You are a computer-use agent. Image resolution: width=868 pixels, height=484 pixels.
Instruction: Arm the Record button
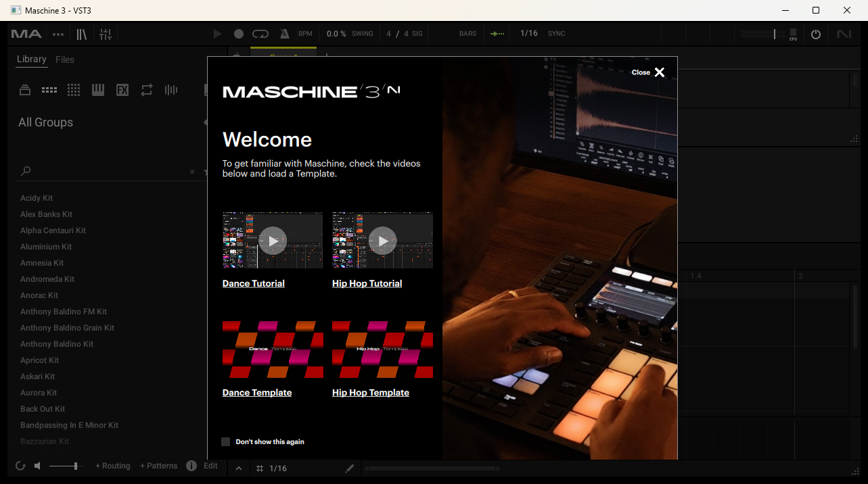point(239,34)
